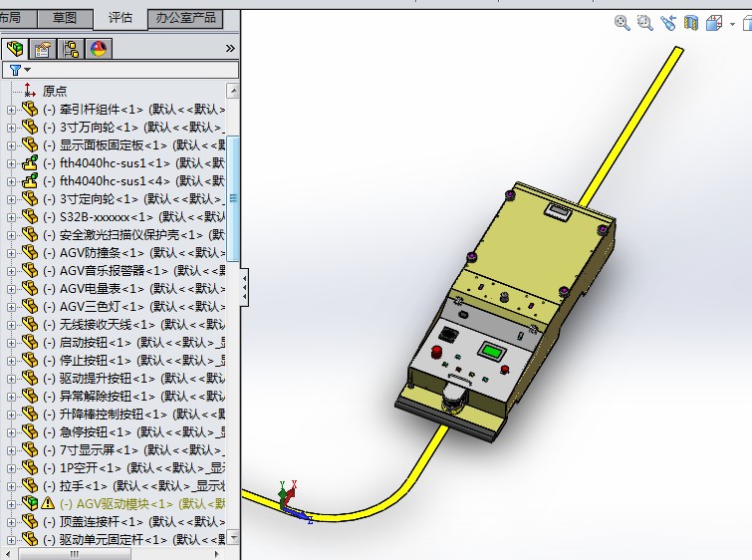
Task: Click the 牵引杆组件<1> part icon
Action: click(x=30, y=110)
